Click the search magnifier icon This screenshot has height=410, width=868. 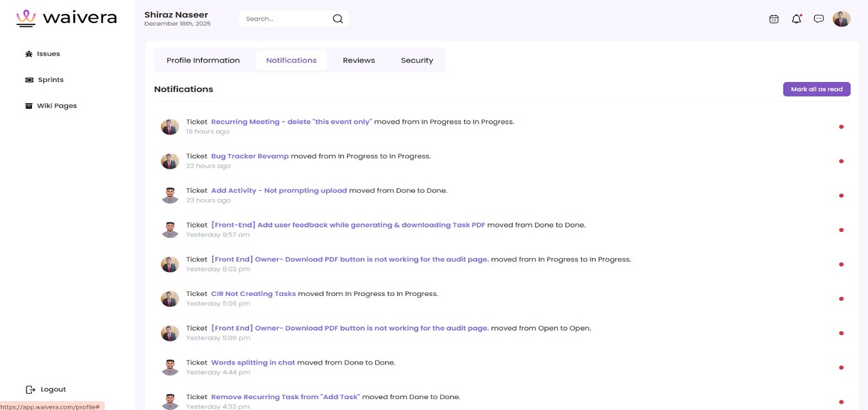coord(338,19)
